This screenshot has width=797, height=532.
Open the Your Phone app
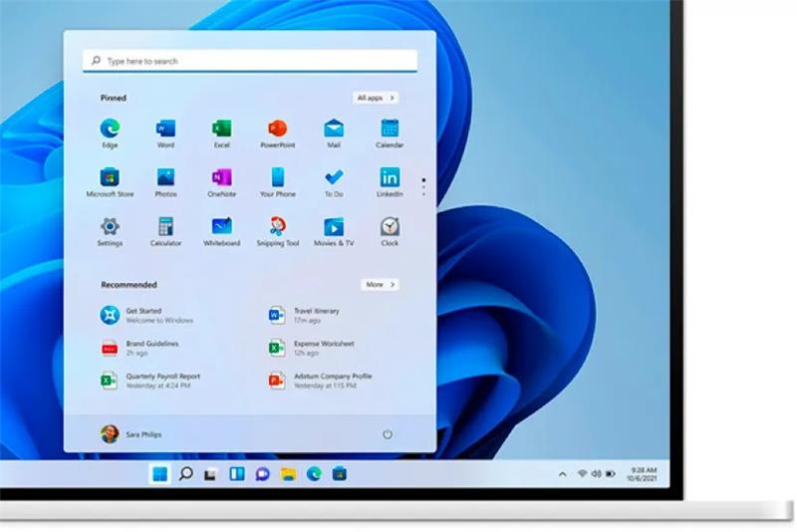click(x=278, y=182)
